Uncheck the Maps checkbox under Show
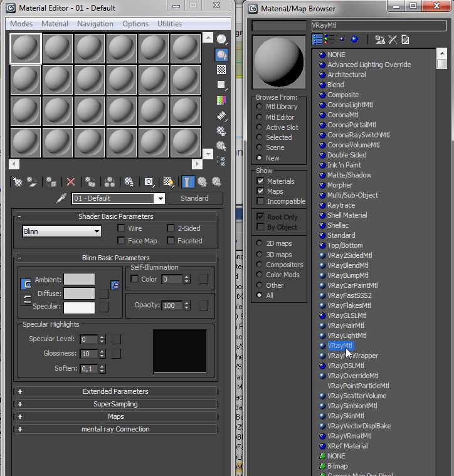 (260, 191)
